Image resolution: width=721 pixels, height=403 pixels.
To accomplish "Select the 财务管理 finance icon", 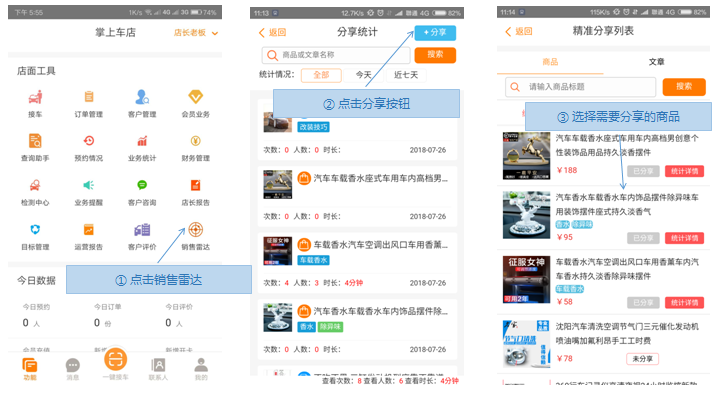I will (195, 146).
